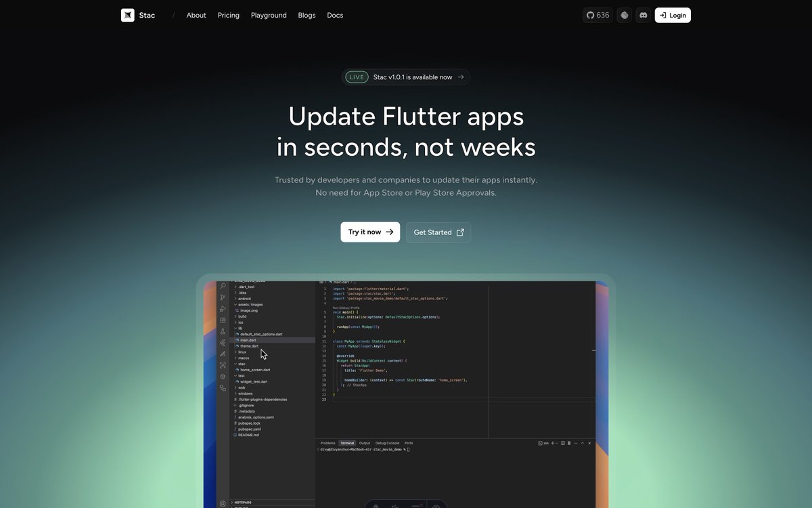Maximize the terminal panel with chevron up
Screen dimensions: 812x508
(583, 443)
